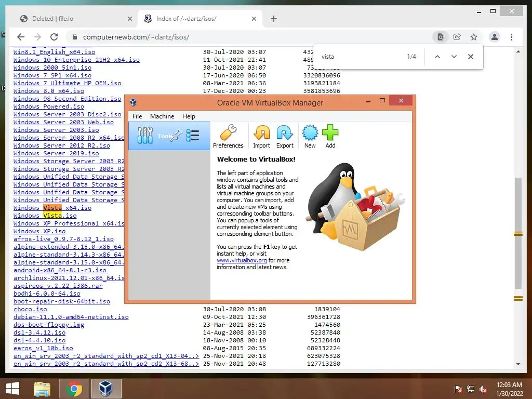Click the scrollbar up arrow in Chrome
The height and width of the screenshot is (399, 532).
[518, 51]
